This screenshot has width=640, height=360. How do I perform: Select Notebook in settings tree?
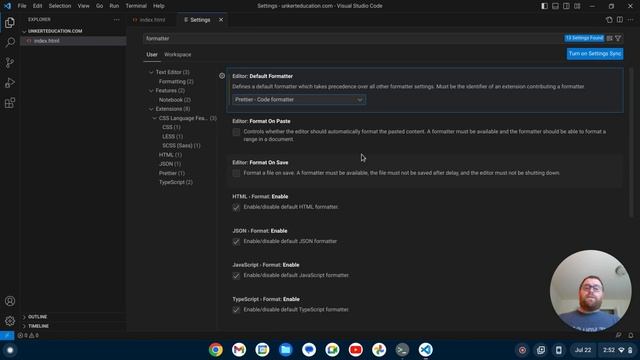[x=175, y=100]
